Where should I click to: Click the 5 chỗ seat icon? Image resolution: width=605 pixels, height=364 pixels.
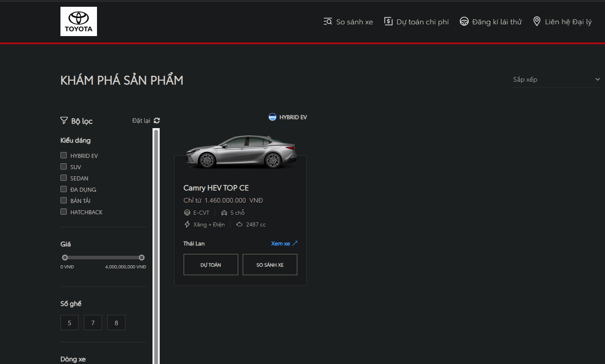tap(224, 212)
